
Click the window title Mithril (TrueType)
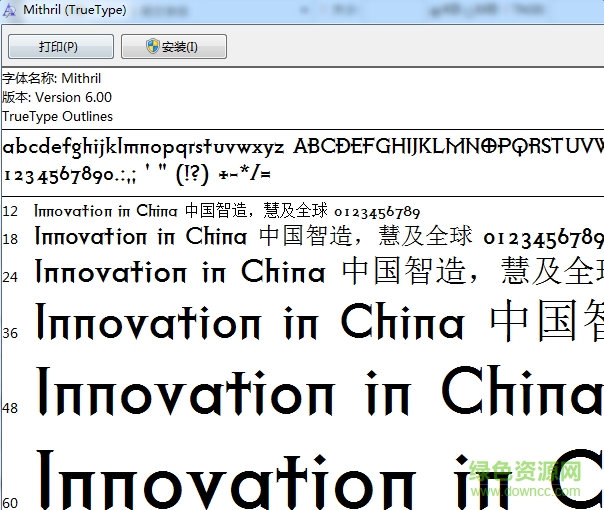[x=75, y=10]
